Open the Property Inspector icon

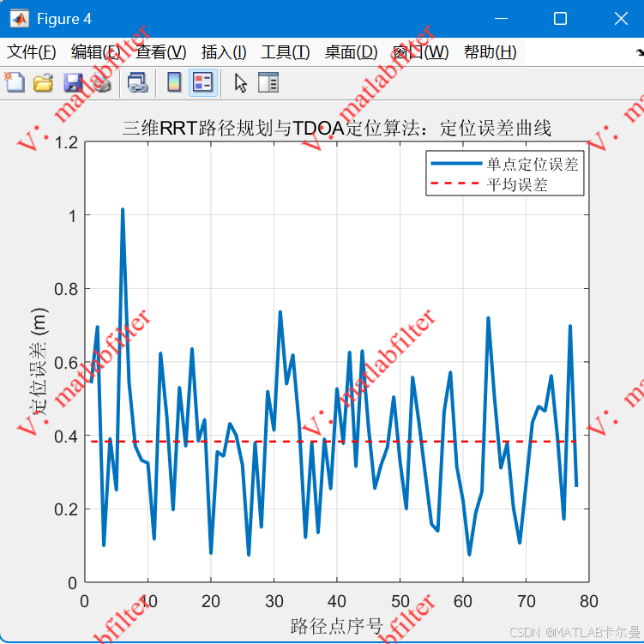268,82
